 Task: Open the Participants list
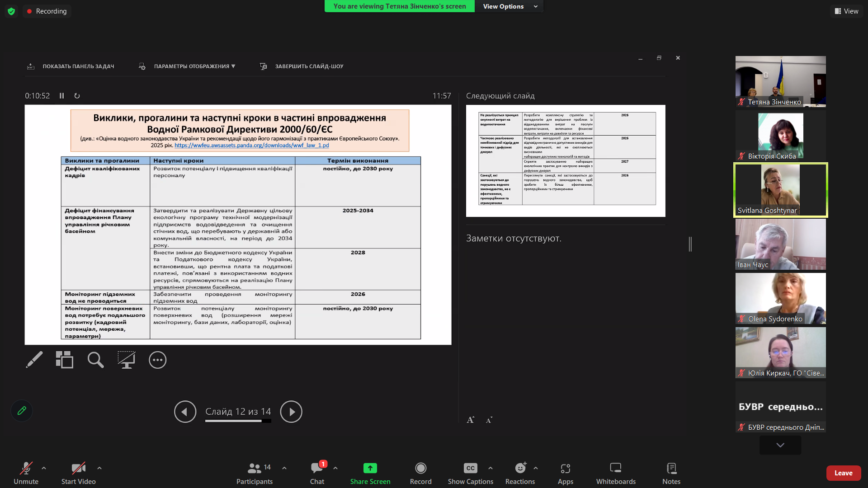click(x=255, y=468)
